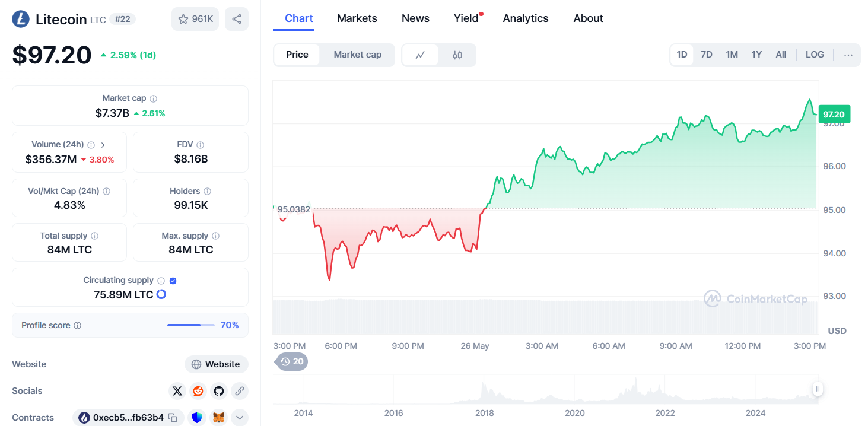Select 7D time range
This screenshot has height=426, width=868.
tap(707, 55)
